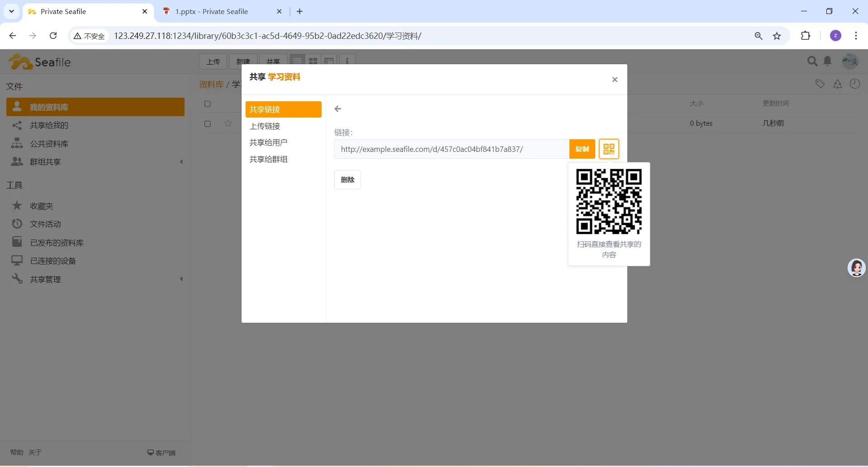The image size is (868, 467).
Task: Switch to list view mode
Action: coord(297,61)
